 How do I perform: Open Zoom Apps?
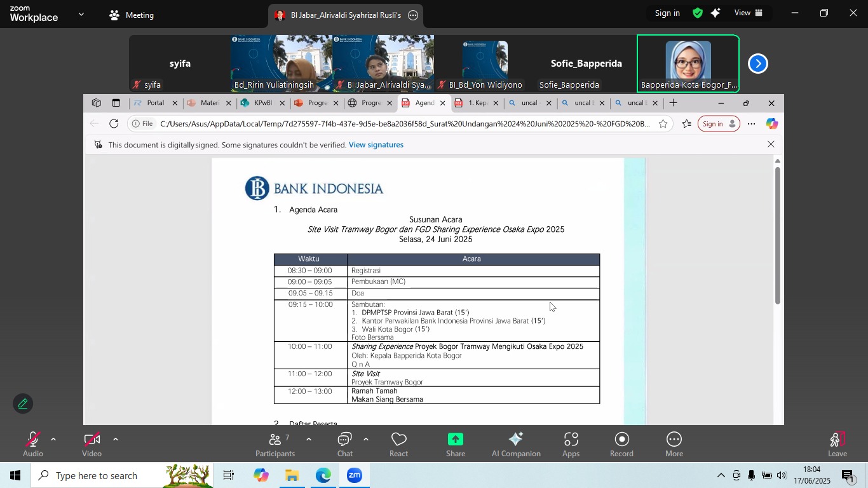pyautogui.click(x=571, y=444)
